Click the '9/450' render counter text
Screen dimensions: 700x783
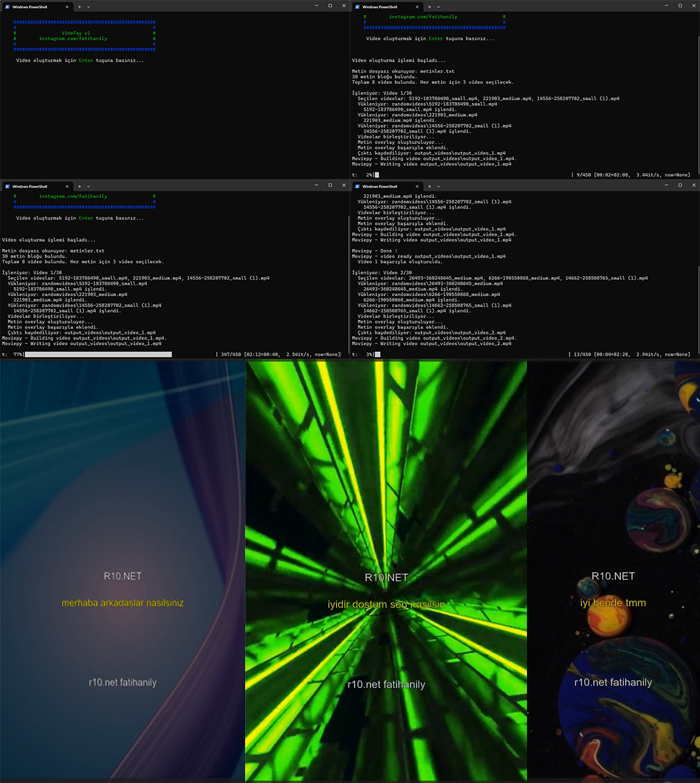coord(583,175)
